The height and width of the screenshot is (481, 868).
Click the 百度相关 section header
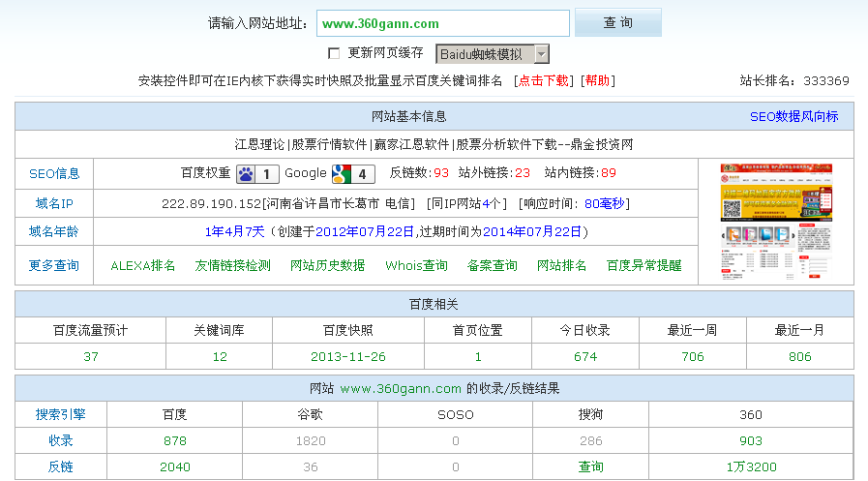[434, 305]
